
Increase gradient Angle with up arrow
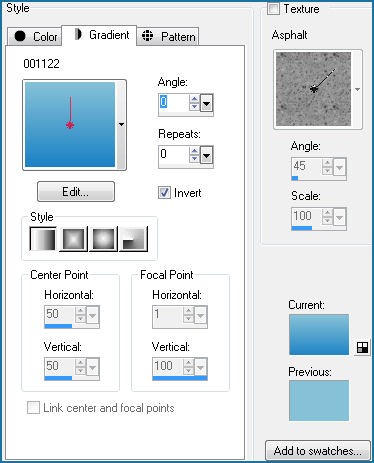[194, 99]
